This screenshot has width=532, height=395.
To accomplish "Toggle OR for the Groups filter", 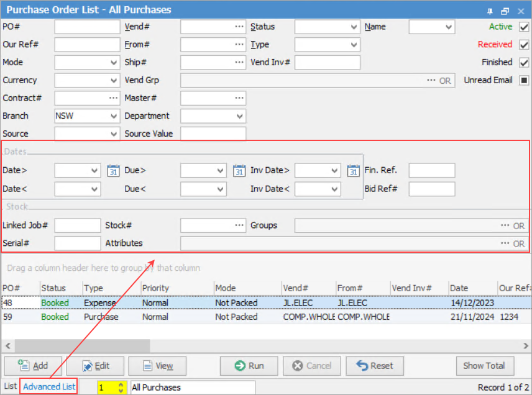I will 518,226.
